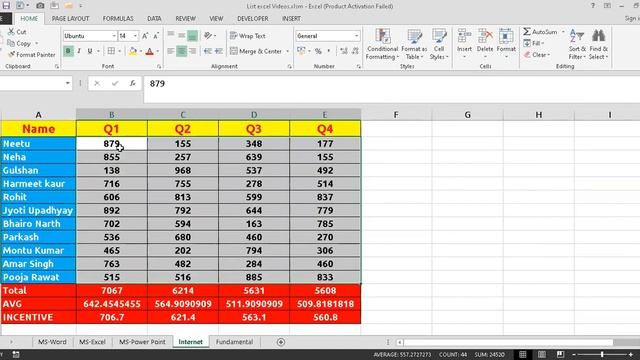This screenshot has width=640, height=360.
Task: Open the font color dropdown arrow
Action: (x=158, y=51)
